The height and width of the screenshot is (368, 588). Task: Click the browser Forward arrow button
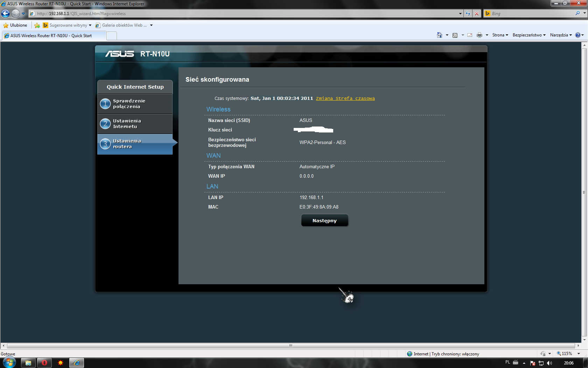pos(15,14)
